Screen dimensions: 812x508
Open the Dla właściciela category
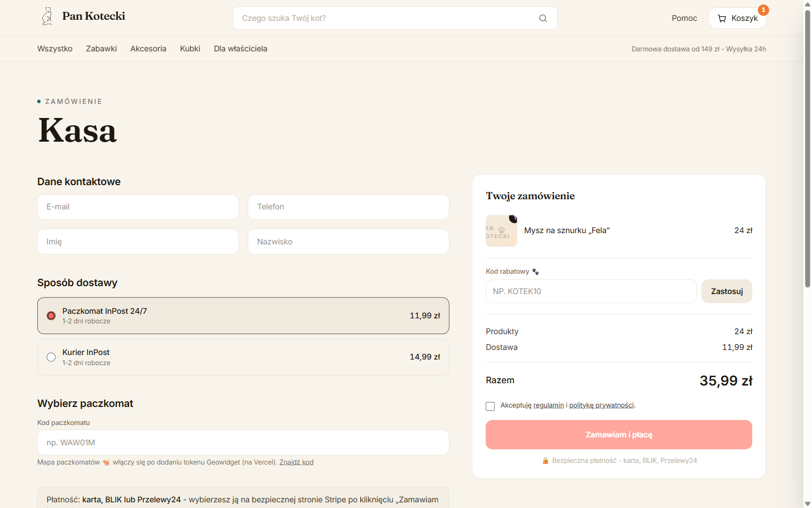click(x=240, y=49)
